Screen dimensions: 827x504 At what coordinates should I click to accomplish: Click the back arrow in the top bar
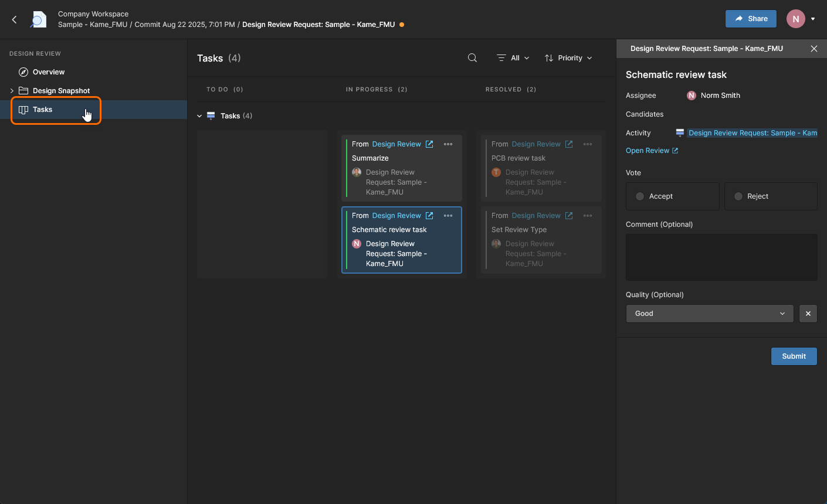click(15, 19)
